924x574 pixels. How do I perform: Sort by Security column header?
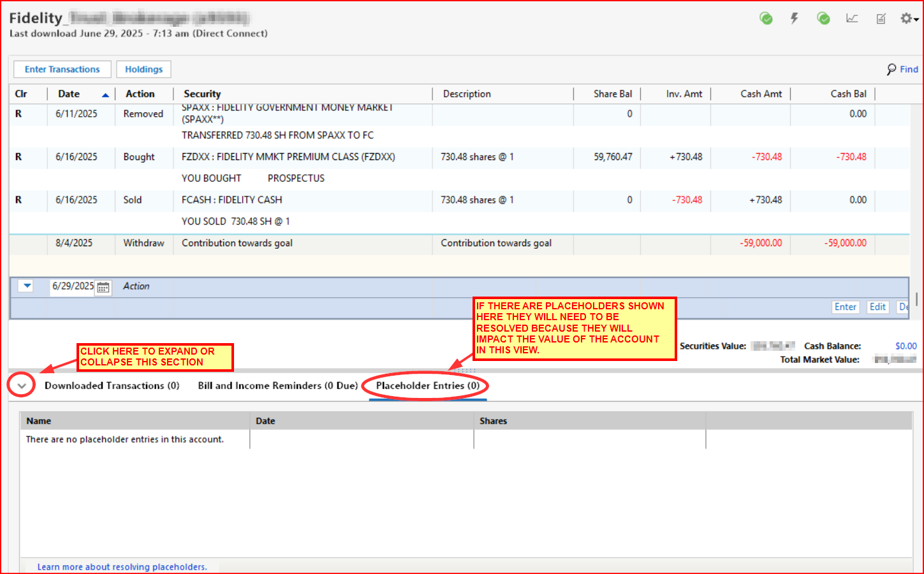(x=202, y=94)
